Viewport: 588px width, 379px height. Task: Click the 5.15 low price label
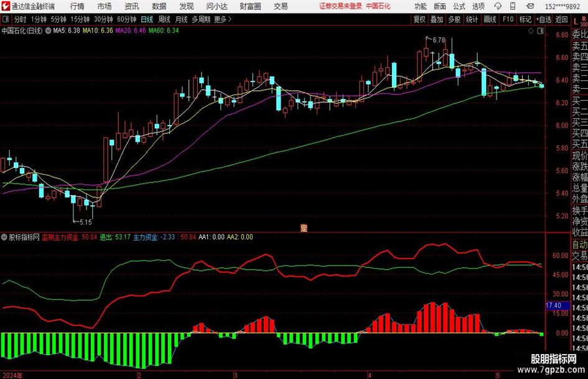pyautogui.click(x=85, y=222)
